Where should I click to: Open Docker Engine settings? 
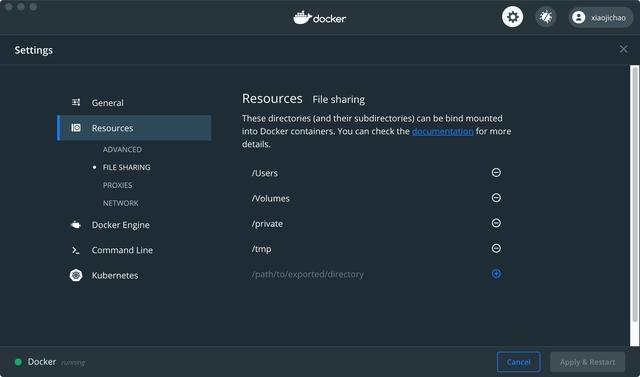[120, 225]
